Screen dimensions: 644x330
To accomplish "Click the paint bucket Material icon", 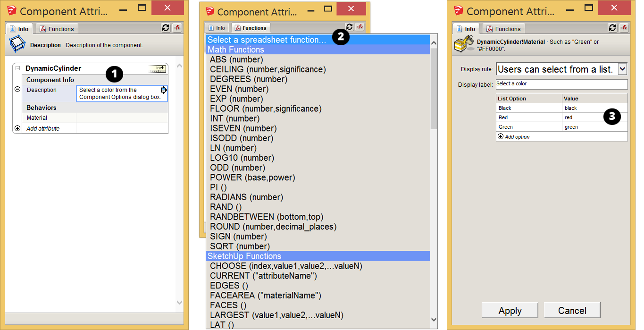I will 463,45.
